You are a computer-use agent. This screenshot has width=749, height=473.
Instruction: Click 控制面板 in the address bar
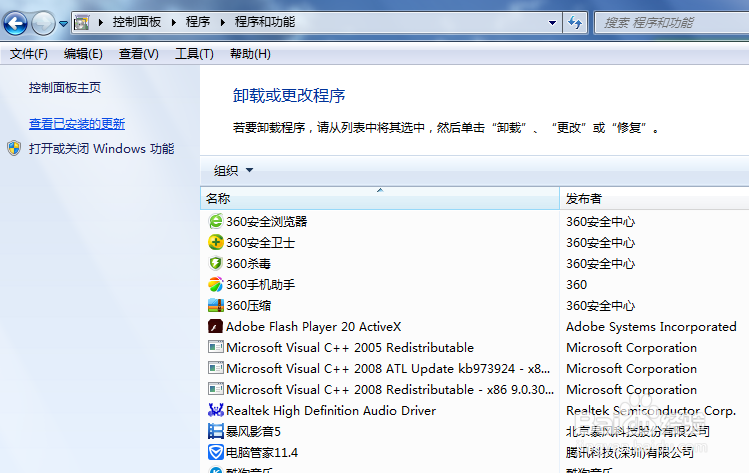[x=137, y=22]
